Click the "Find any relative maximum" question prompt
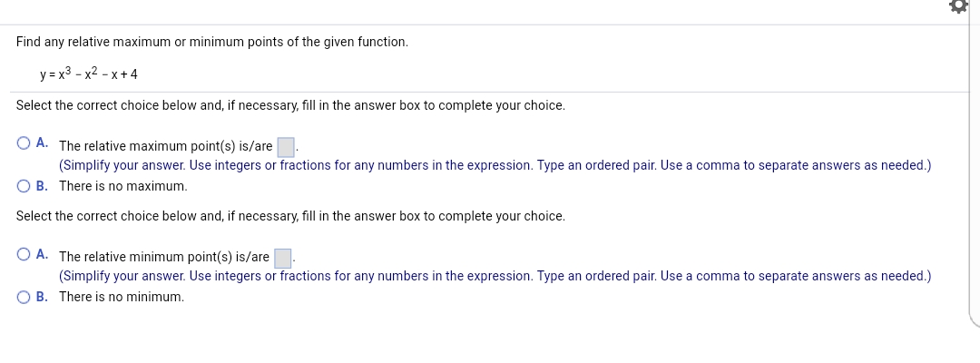This screenshot has width=980, height=363. 212,43
